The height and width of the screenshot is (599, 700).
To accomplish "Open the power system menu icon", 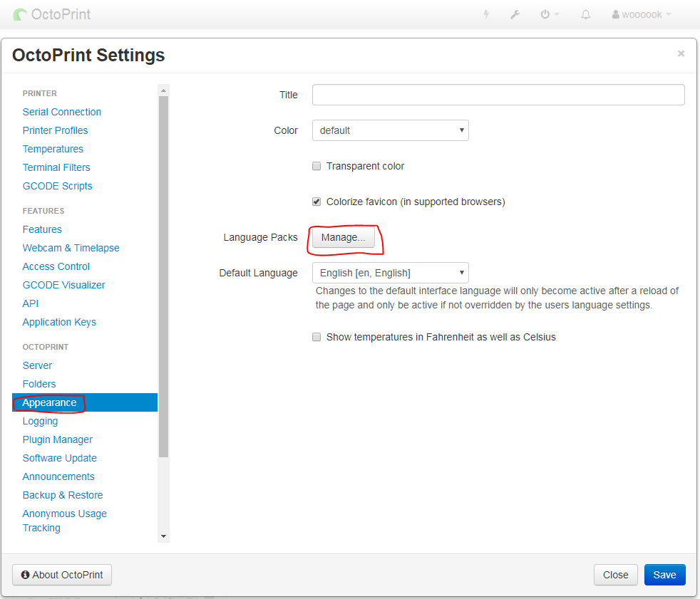I will click(x=549, y=15).
